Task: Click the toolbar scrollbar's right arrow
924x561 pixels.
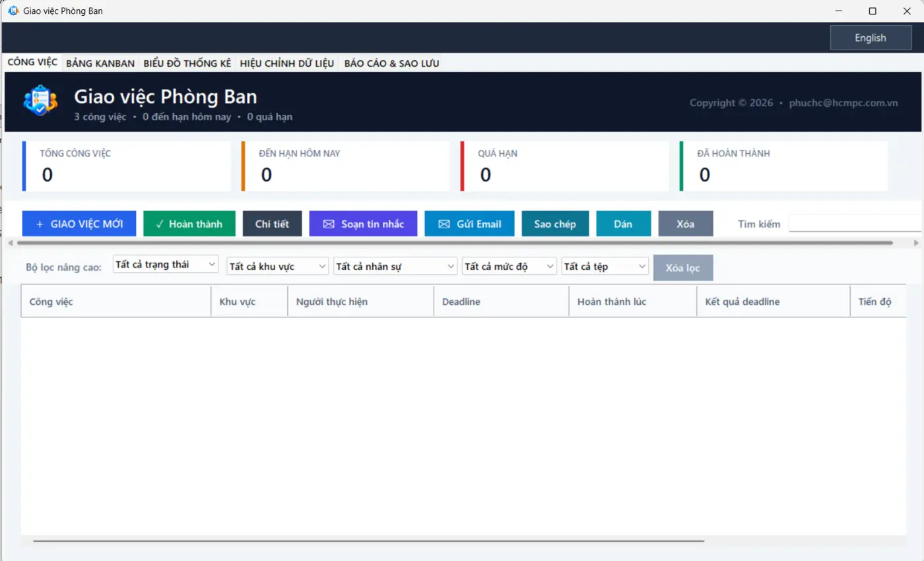Action: 916,243
